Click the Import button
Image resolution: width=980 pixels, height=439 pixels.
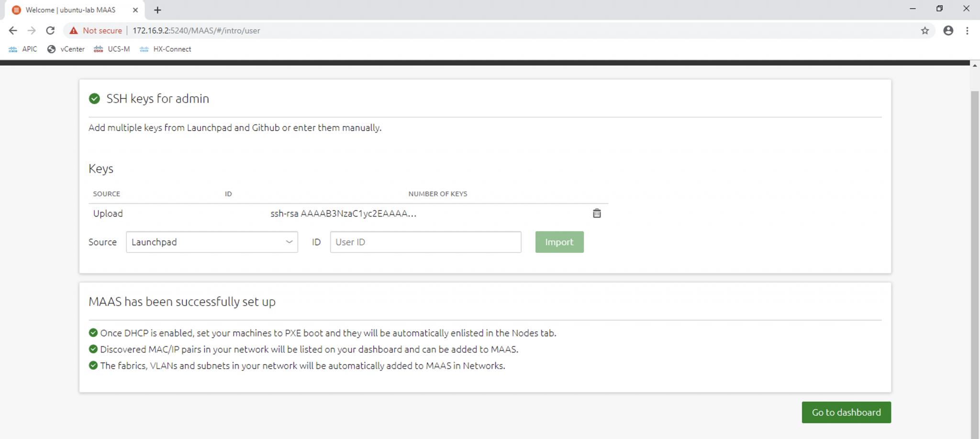pyautogui.click(x=559, y=242)
